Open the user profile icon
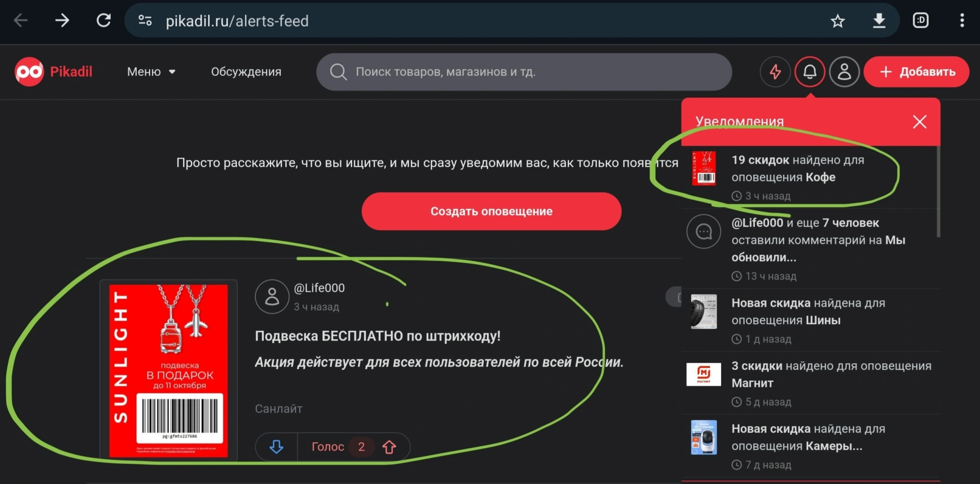Image resolution: width=980 pixels, height=484 pixels. coord(844,72)
